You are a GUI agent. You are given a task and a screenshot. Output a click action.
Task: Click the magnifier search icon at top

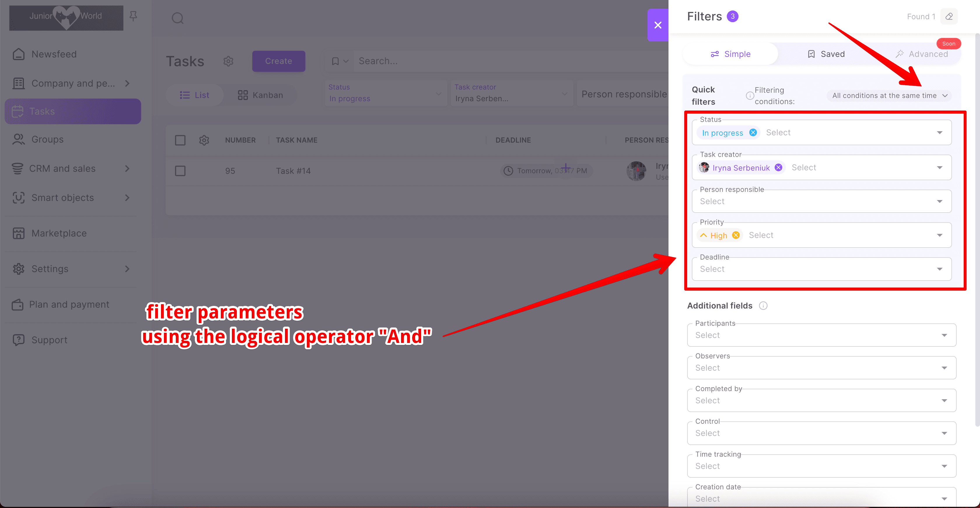177,18
